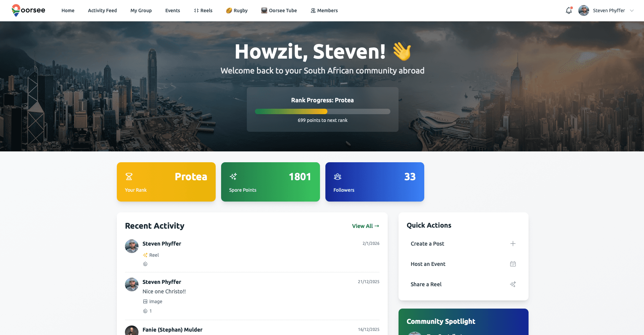Click the trophy icon on Your Rank card
The image size is (644, 335).
129,176
